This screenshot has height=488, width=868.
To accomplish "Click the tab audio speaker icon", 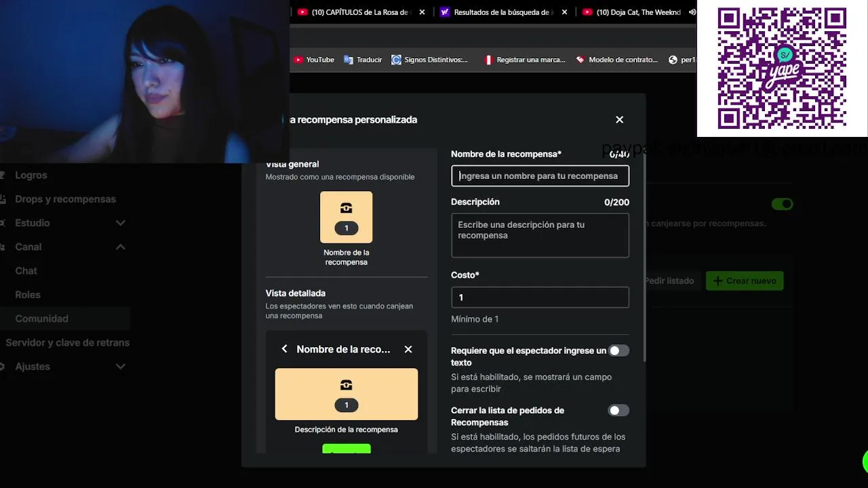I will pos(692,12).
